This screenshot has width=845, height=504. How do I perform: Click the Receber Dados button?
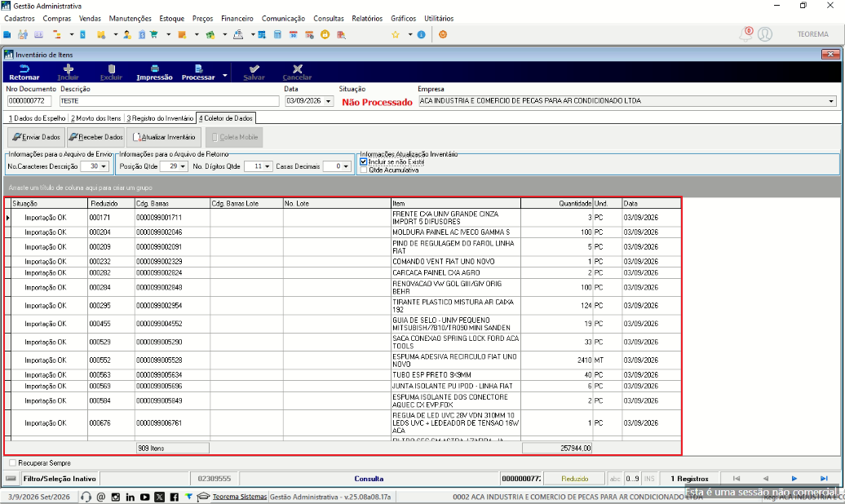[x=96, y=138]
